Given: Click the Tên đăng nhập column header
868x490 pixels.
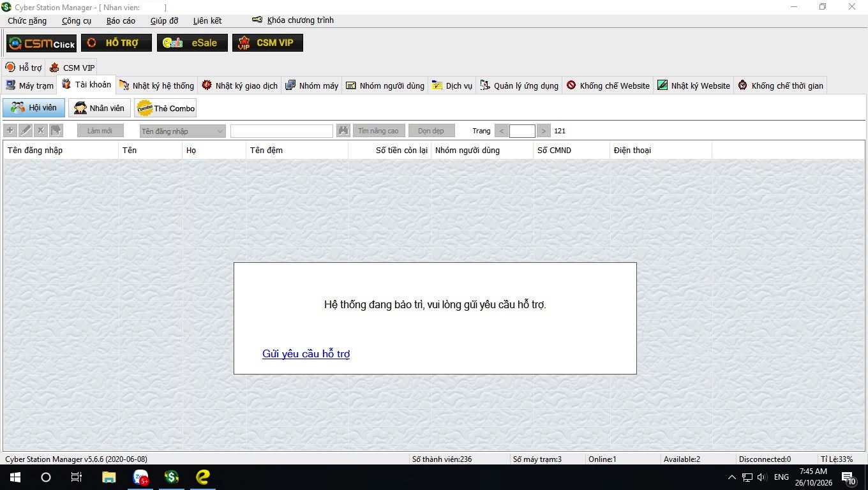Looking at the screenshot, I should [61, 150].
